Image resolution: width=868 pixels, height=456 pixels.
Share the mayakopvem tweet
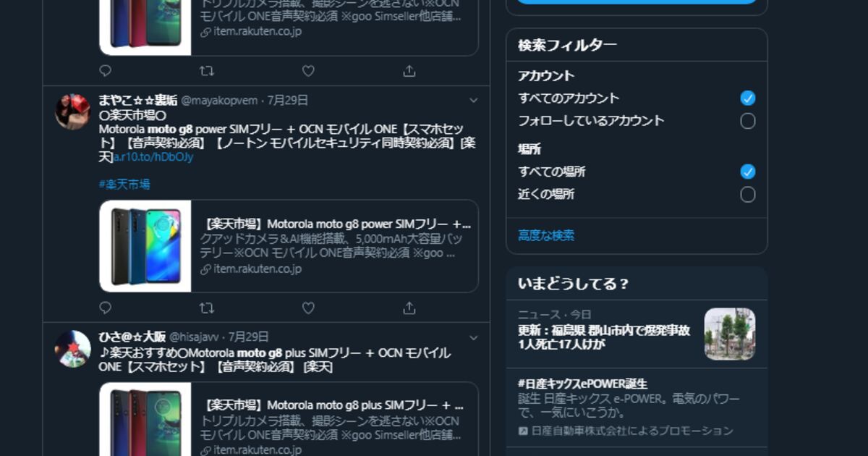coord(409,308)
